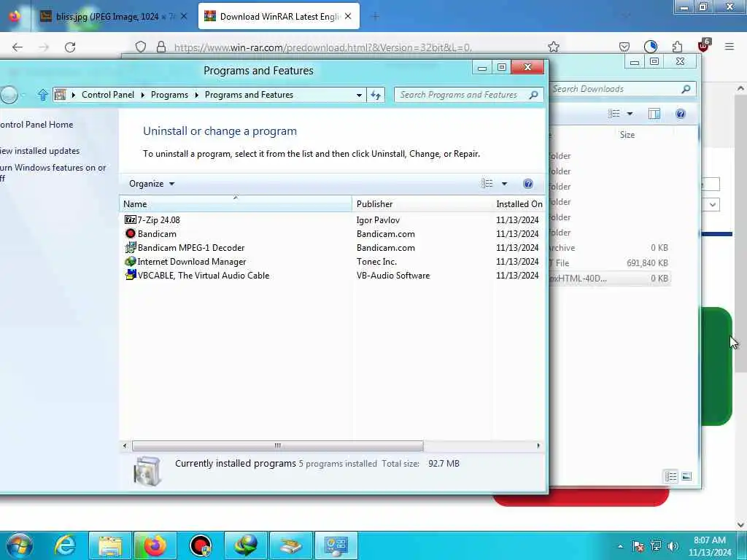Click the Control Panel icon in address bar

(60, 95)
